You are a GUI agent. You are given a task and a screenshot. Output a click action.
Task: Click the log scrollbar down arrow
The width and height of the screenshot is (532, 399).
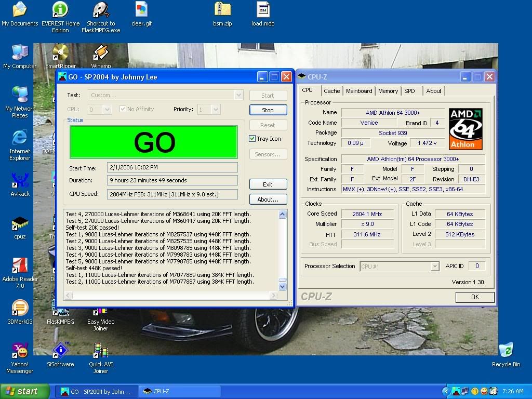[x=282, y=286]
